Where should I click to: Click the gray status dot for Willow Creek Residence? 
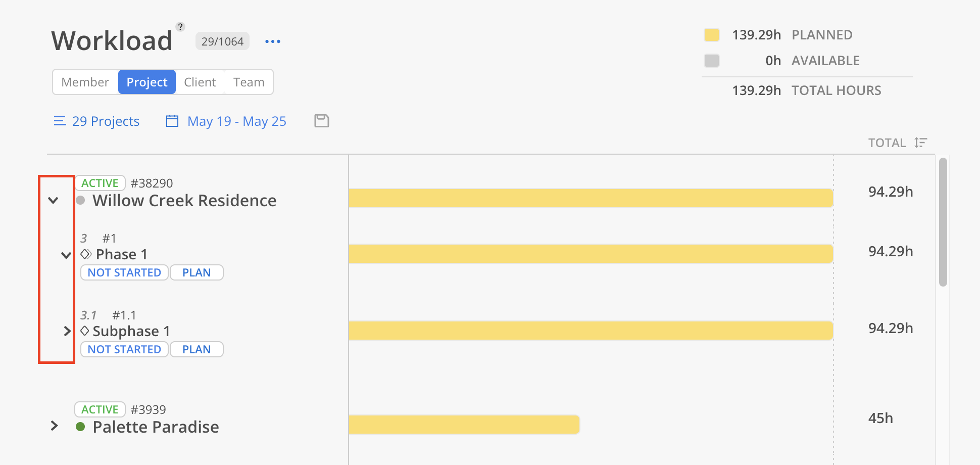81,201
